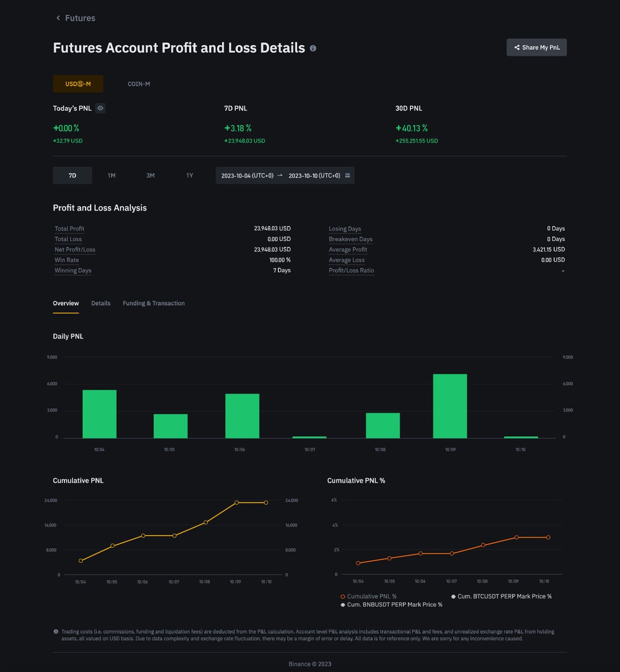620x672 pixels.
Task: Click the info icon beside the trading costs disclaimer
Action: (56, 632)
